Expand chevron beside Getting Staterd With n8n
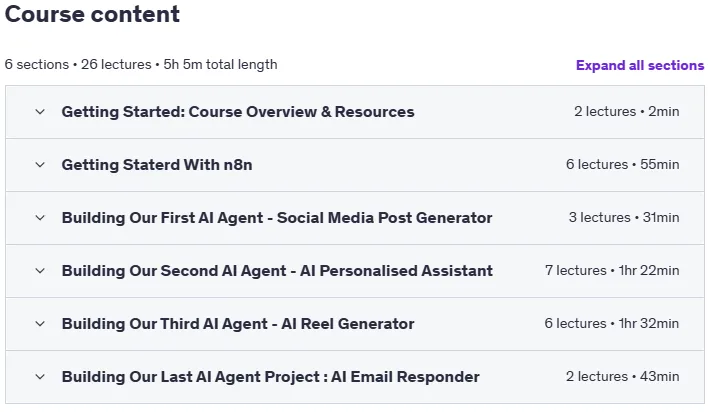Screen dimensions: 712x412 [40, 165]
